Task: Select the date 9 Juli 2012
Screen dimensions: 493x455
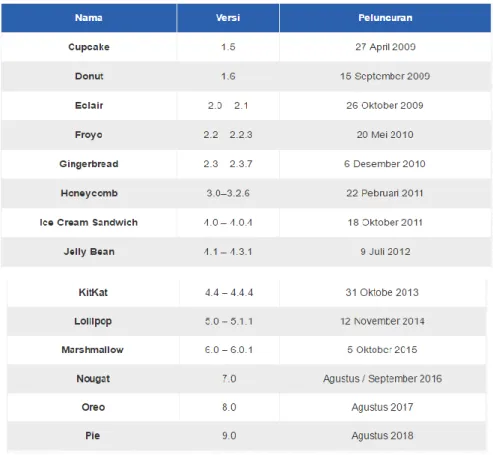Action: (x=385, y=252)
